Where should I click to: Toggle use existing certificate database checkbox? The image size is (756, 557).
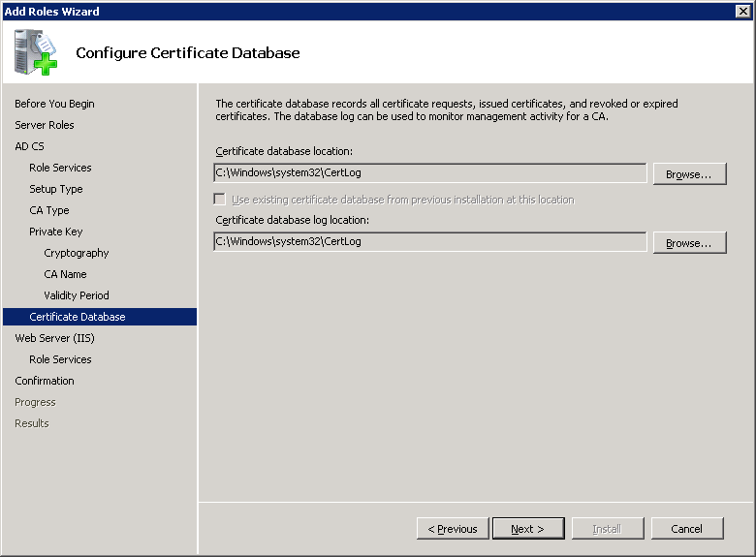click(219, 200)
